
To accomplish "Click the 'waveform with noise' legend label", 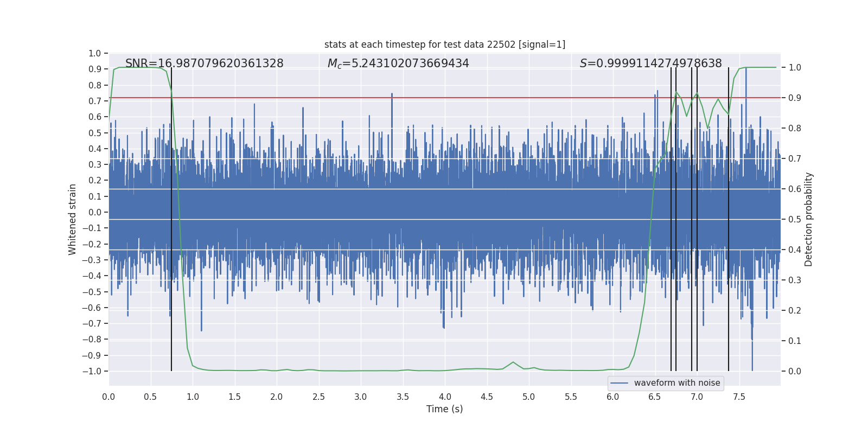I will click(x=676, y=383).
